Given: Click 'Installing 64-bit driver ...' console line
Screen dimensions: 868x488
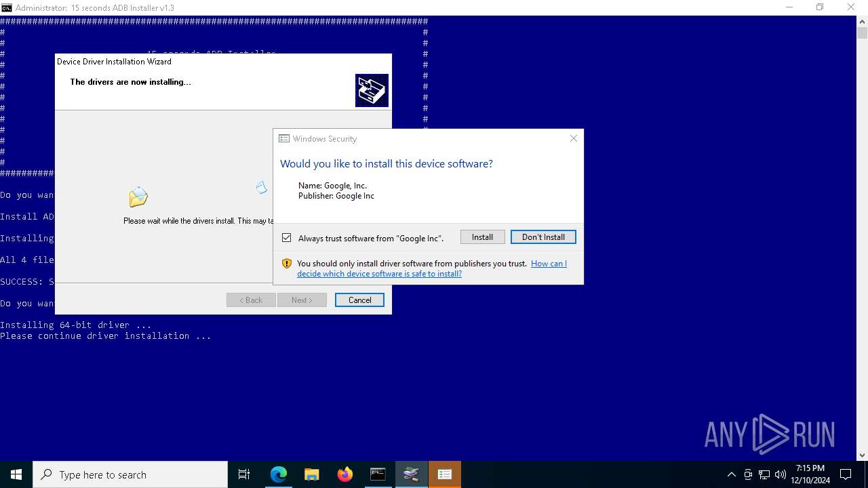Looking at the screenshot, I should click(76, 325).
